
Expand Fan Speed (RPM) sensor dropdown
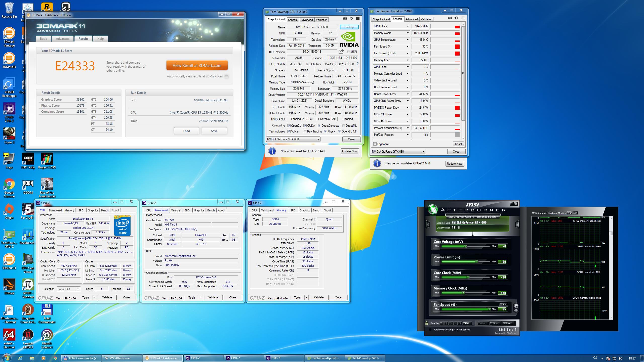(408, 53)
